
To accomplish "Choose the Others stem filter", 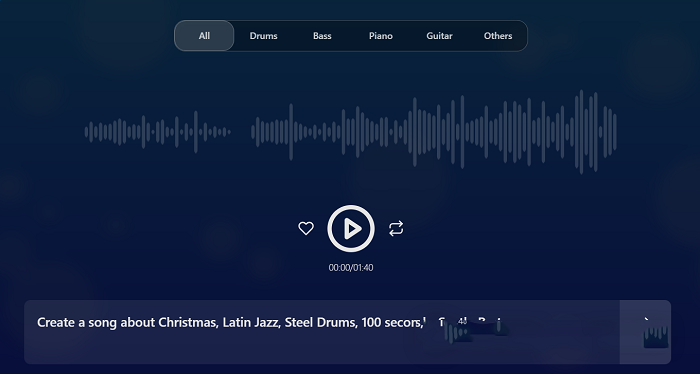I will (x=498, y=36).
